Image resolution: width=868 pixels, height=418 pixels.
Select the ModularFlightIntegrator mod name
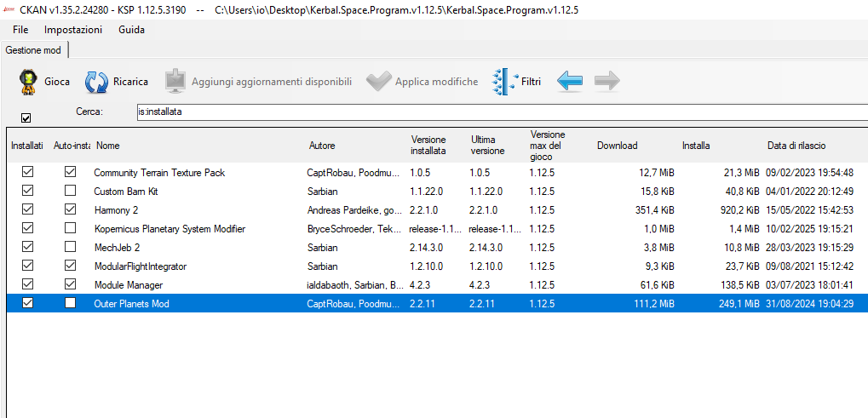pos(140,266)
